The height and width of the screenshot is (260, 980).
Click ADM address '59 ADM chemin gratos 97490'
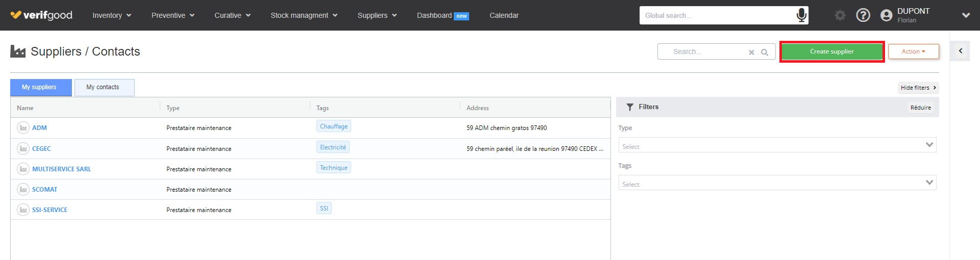(507, 128)
